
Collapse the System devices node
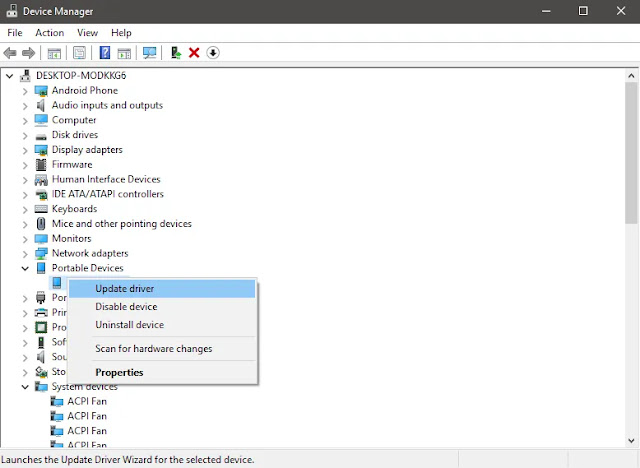[x=25, y=387]
